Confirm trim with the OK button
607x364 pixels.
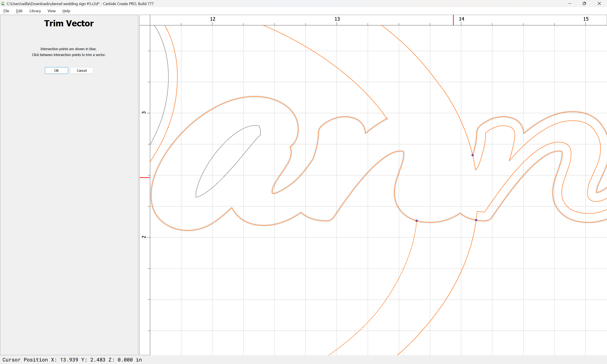tap(56, 71)
